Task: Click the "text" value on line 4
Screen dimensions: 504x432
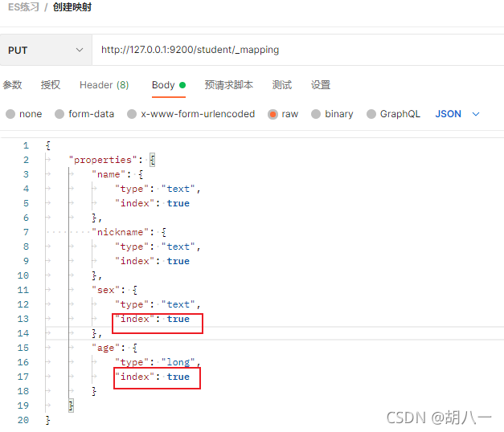Action: pos(178,189)
